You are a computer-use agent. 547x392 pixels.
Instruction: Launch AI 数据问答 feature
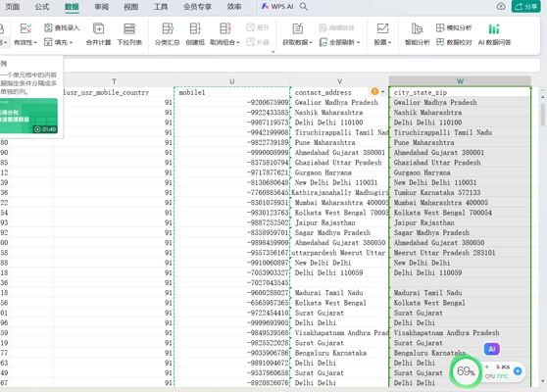[x=494, y=34]
